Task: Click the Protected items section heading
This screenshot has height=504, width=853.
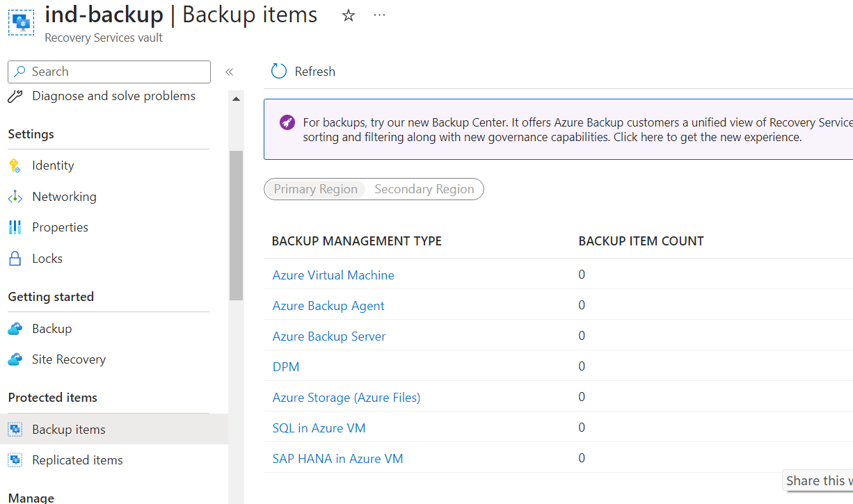Action: click(52, 398)
